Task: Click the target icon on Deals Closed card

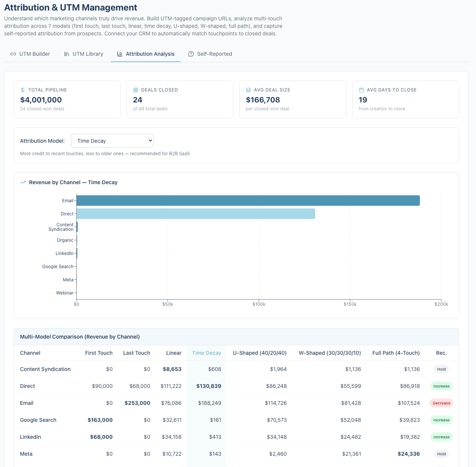Action: tap(135, 90)
